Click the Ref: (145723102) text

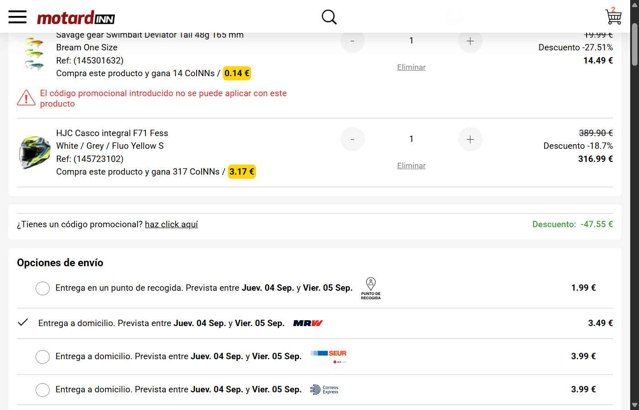(90, 159)
